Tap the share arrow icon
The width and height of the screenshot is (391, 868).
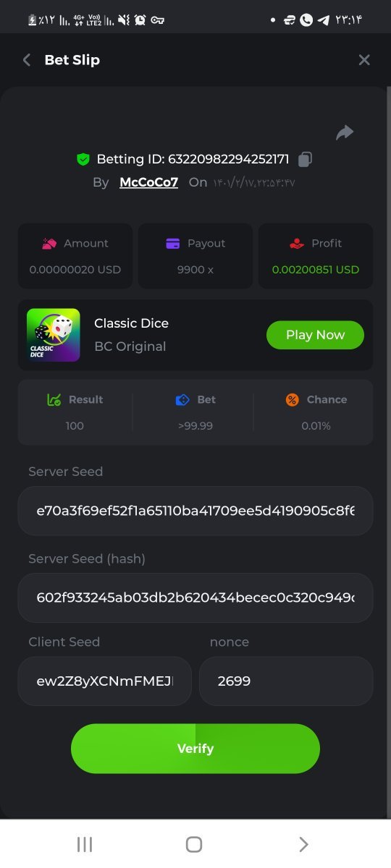(x=345, y=132)
